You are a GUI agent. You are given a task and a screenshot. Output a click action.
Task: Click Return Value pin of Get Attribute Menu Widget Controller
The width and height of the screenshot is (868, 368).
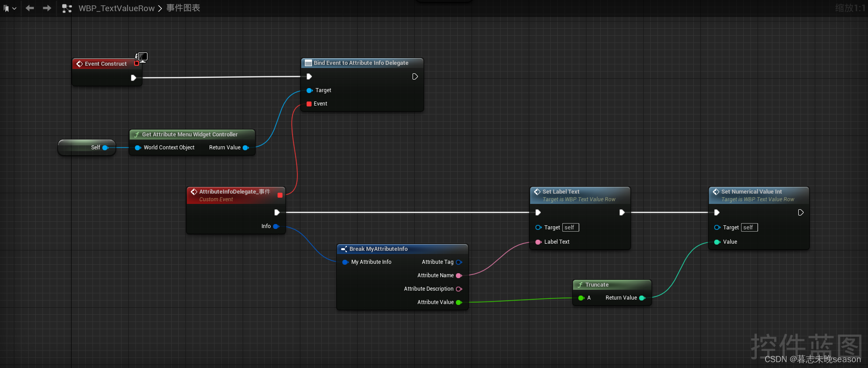pos(245,148)
